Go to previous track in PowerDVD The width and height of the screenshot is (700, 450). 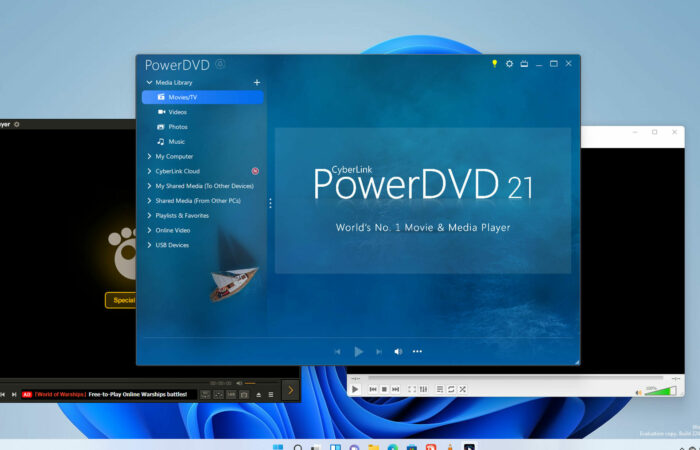tap(338, 352)
